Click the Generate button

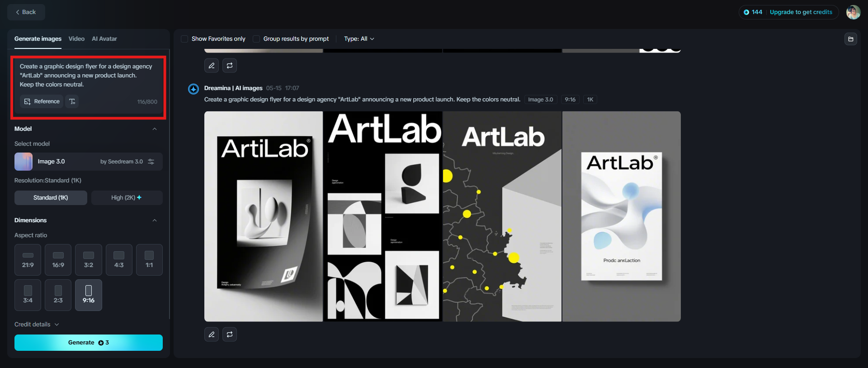tap(89, 343)
